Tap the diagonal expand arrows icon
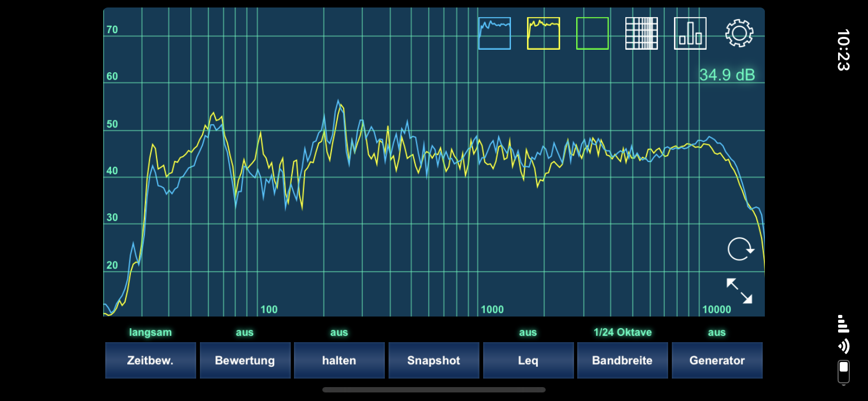Image resolution: width=868 pixels, height=401 pixels. (739, 291)
